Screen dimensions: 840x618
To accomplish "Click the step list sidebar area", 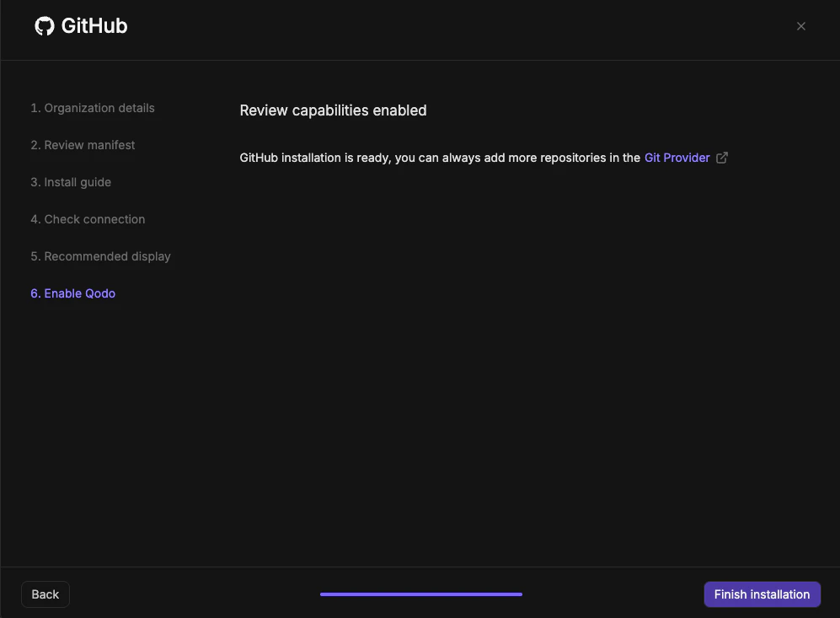I will tap(101, 202).
